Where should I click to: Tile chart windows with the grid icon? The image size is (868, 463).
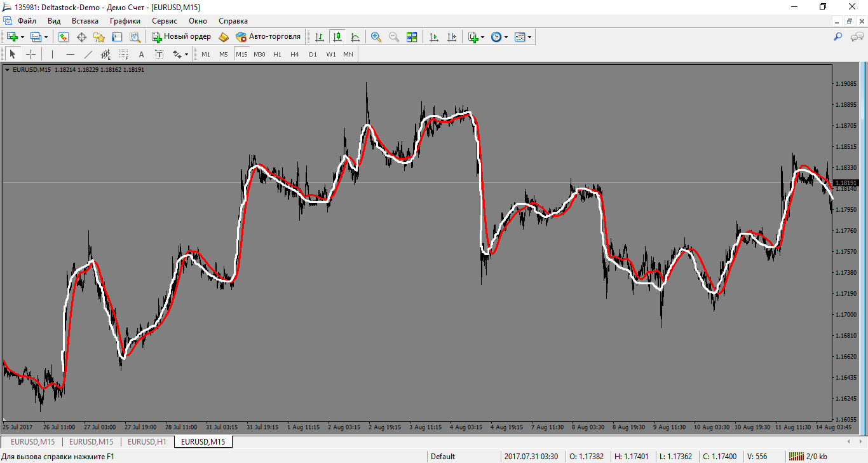[x=412, y=37]
